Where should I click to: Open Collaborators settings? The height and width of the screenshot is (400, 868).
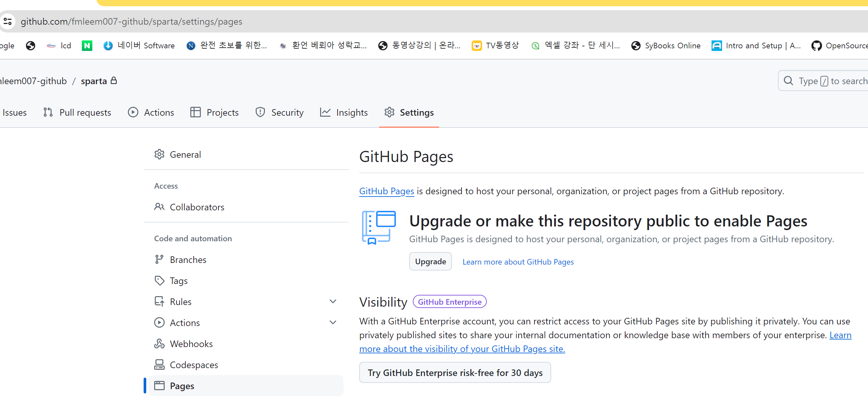point(246,207)
